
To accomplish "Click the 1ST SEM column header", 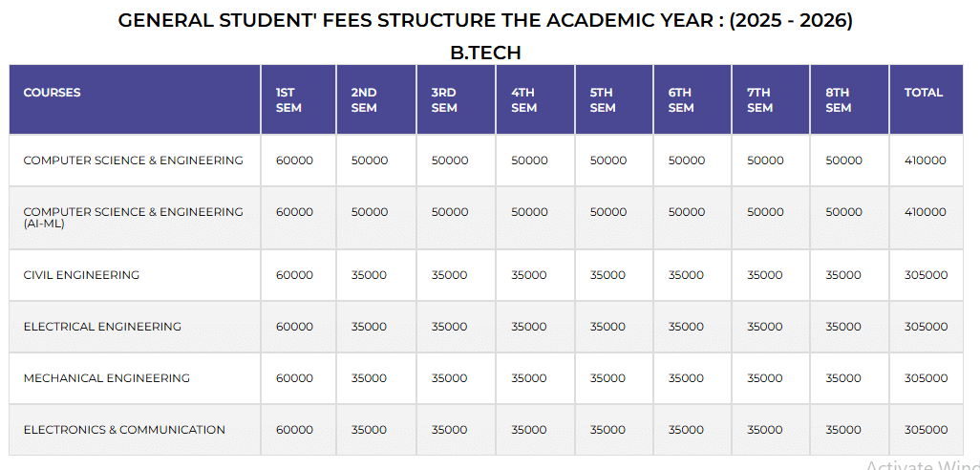I will tap(288, 100).
